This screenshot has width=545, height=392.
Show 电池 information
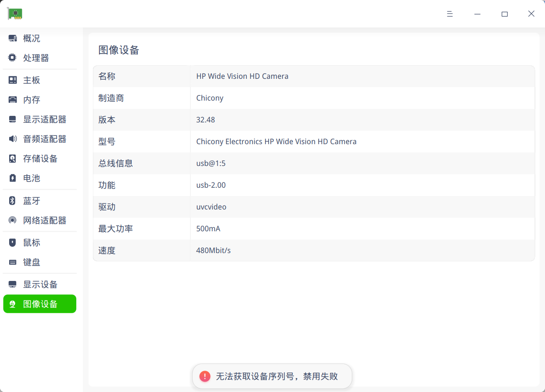click(40, 178)
